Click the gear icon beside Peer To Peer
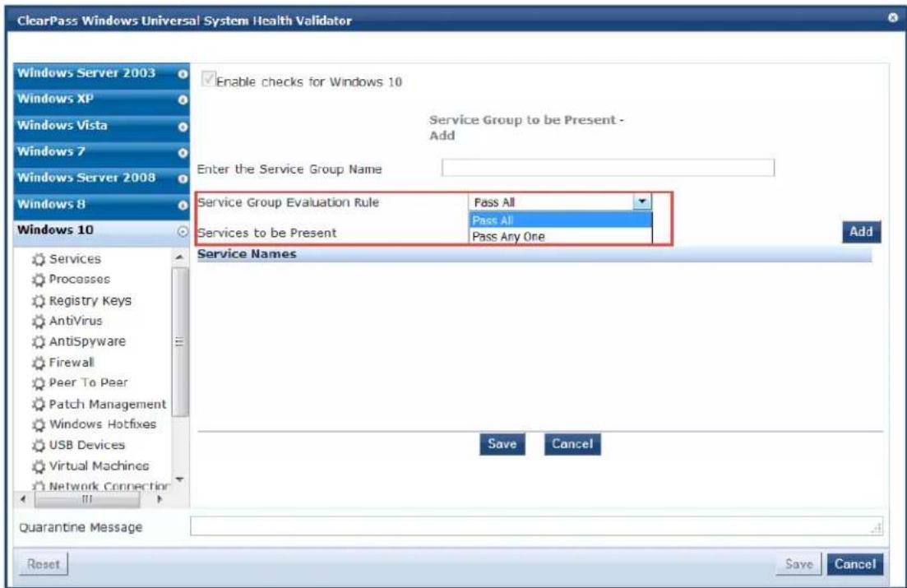The height and width of the screenshot is (588, 907). coord(39,383)
